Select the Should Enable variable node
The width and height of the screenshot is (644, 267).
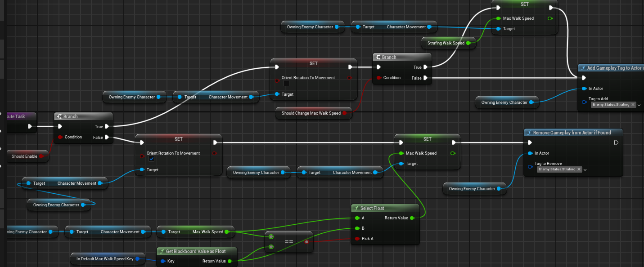point(25,156)
